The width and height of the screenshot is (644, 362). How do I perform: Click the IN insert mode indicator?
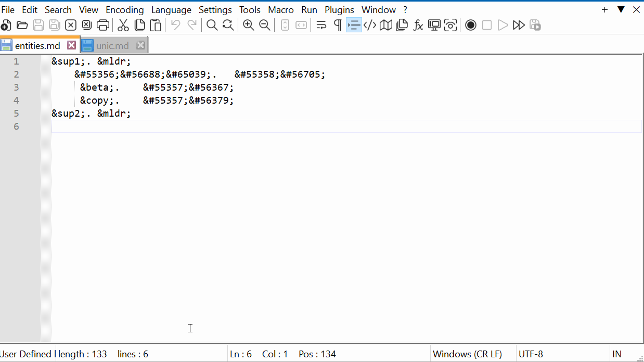pos(616,354)
